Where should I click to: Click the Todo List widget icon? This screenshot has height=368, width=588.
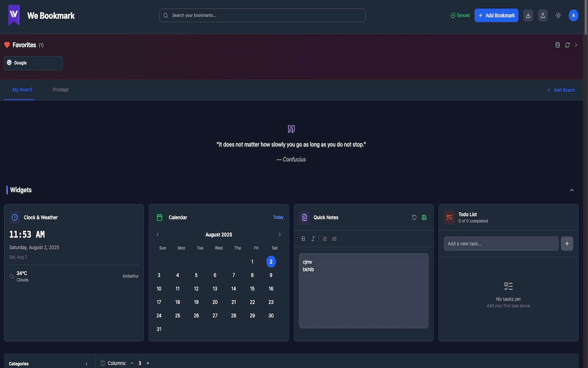click(449, 217)
